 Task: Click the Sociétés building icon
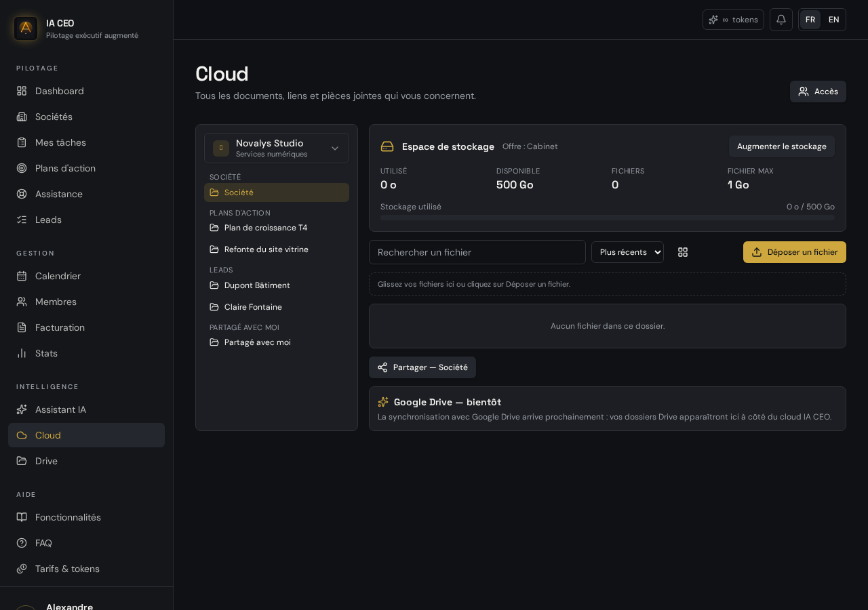(22, 117)
